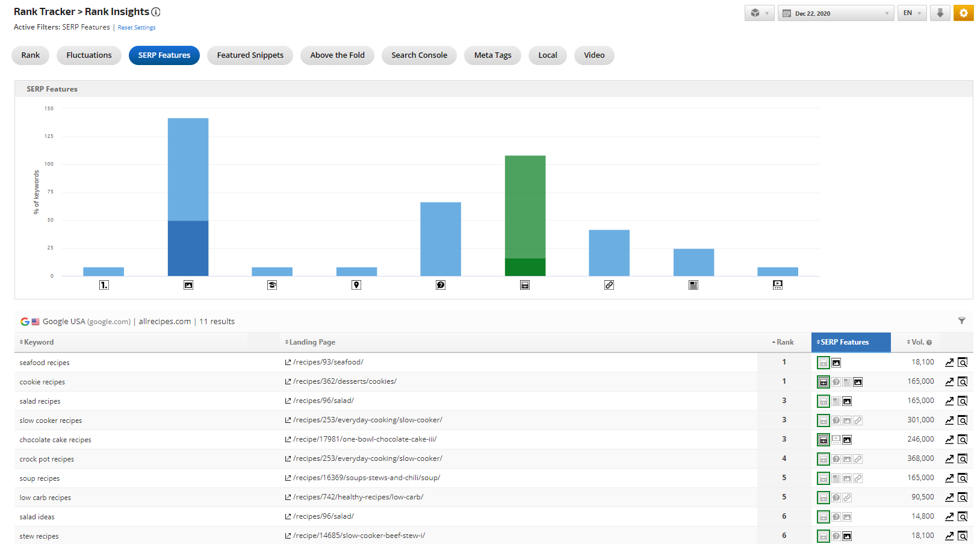Screen dimensions: 980x544
Task: Expand the cube package dropdown
Action: (x=759, y=13)
